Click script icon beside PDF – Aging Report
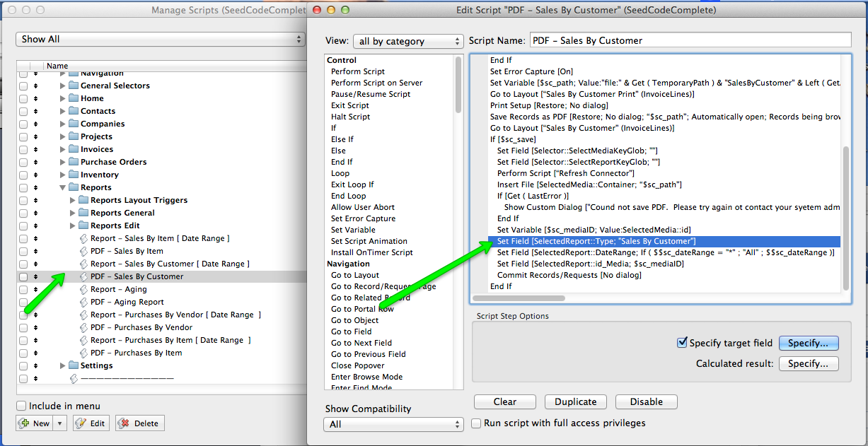The height and width of the screenshot is (446, 868). (x=83, y=302)
